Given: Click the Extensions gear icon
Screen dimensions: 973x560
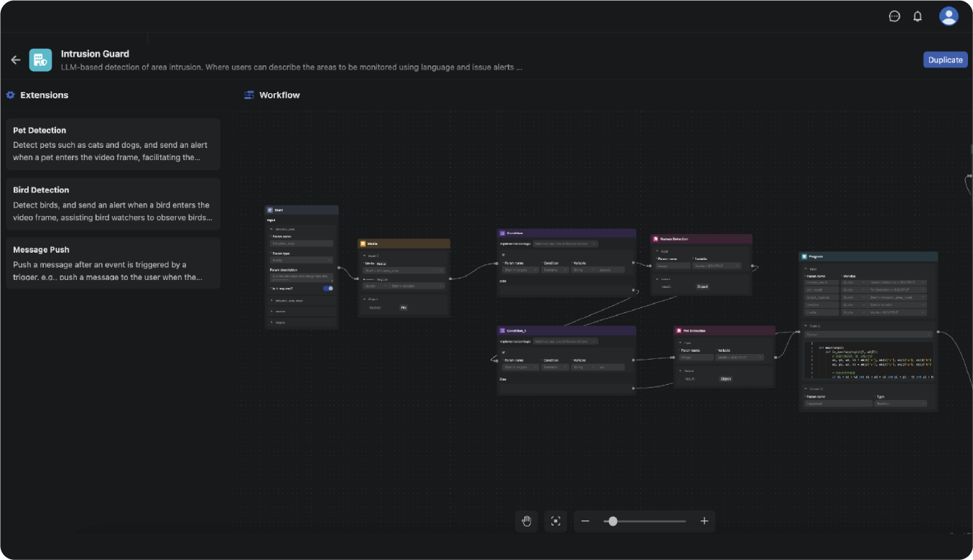Looking at the screenshot, I should click(11, 95).
